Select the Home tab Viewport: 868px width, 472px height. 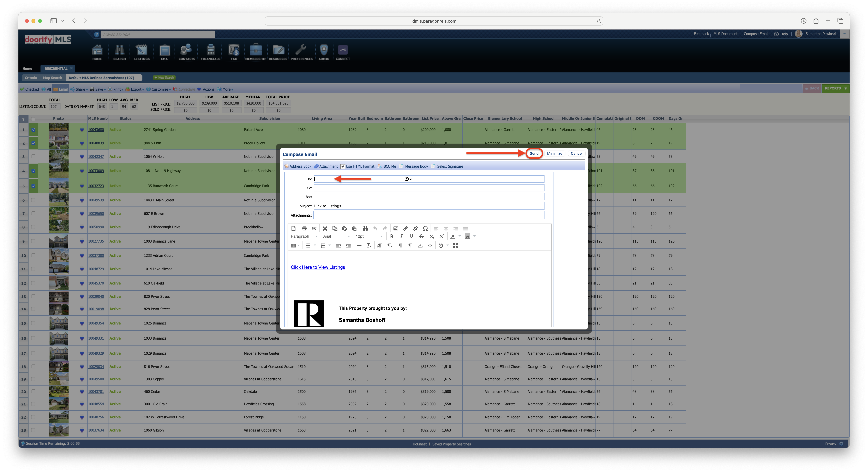(x=27, y=69)
